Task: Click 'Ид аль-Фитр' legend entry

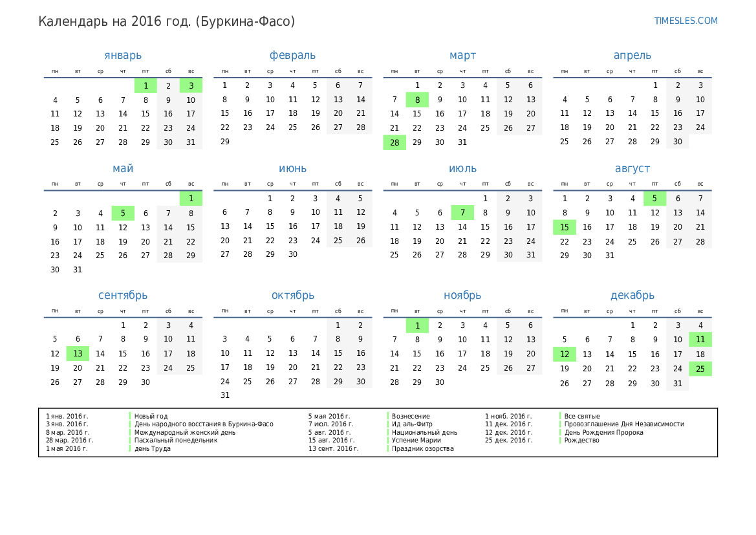Action: click(411, 424)
